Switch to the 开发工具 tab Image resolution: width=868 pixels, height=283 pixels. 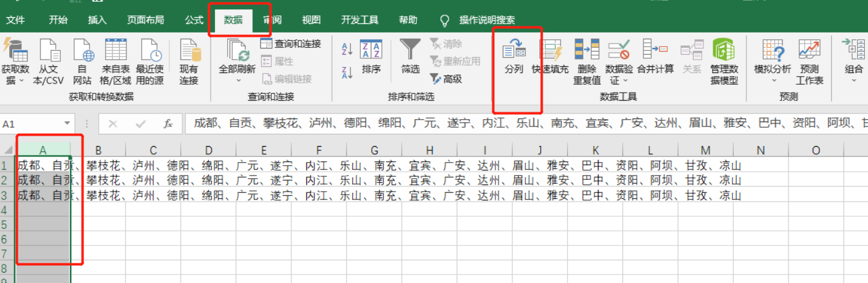tap(360, 20)
